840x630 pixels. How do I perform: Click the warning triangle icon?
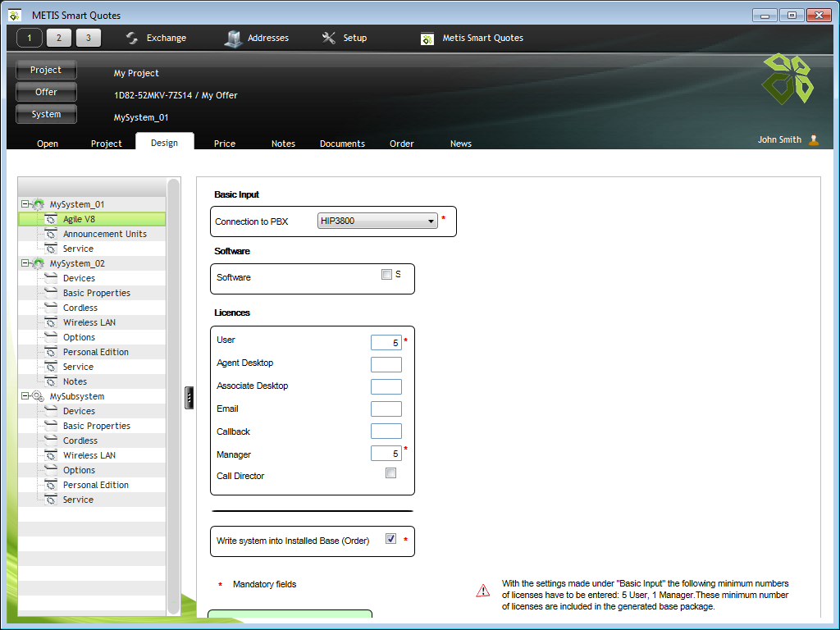point(482,591)
